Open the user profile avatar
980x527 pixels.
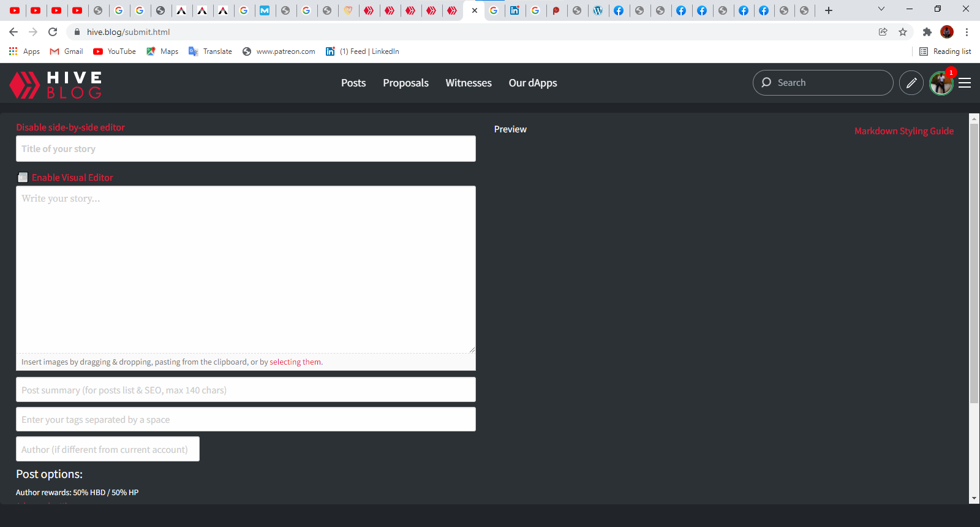[941, 83]
